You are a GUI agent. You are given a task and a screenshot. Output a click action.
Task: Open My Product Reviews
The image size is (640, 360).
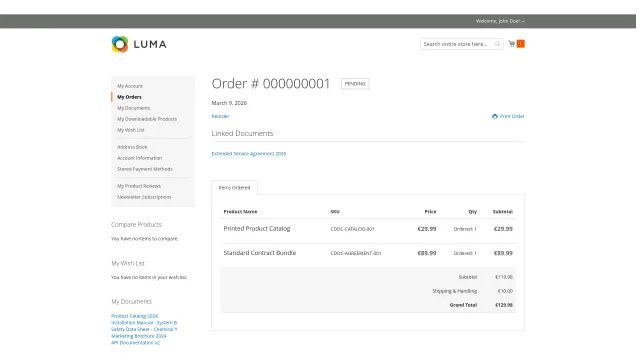pos(139,186)
